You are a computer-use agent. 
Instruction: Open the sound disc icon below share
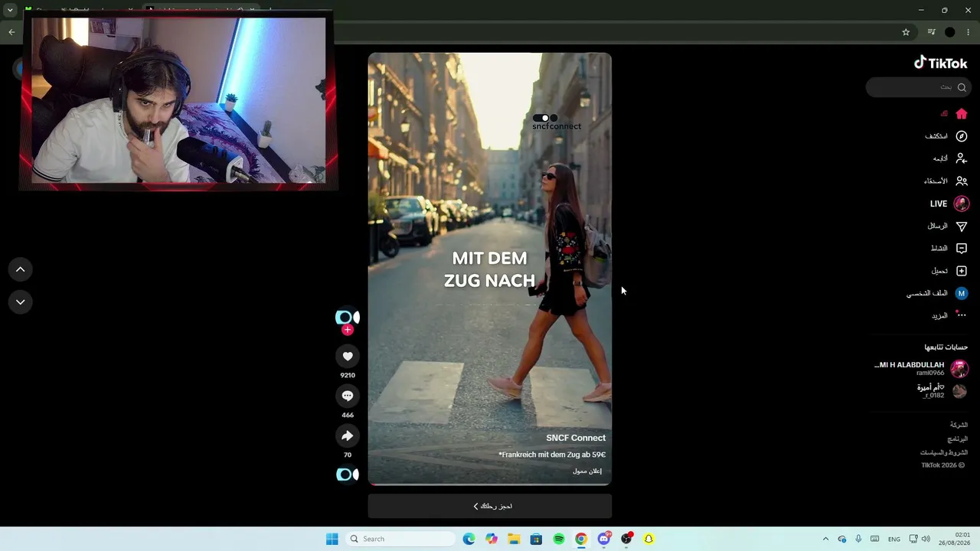(348, 474)
